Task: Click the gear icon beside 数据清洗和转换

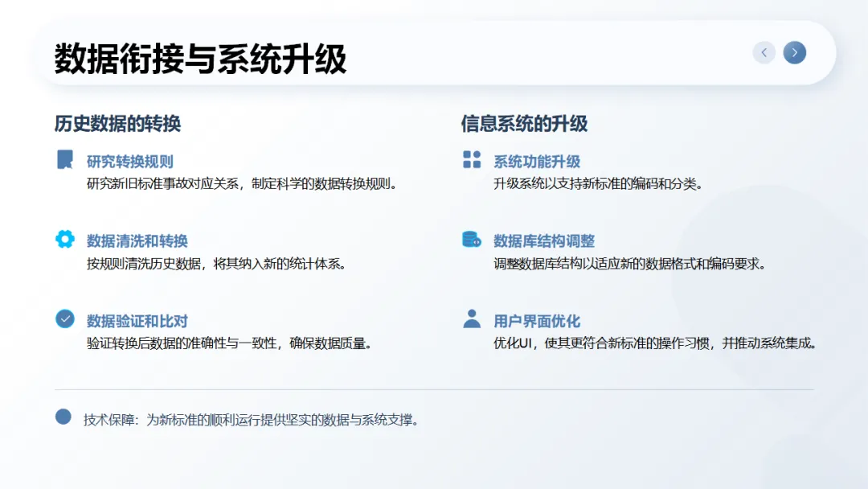Action: click(65, 239)
